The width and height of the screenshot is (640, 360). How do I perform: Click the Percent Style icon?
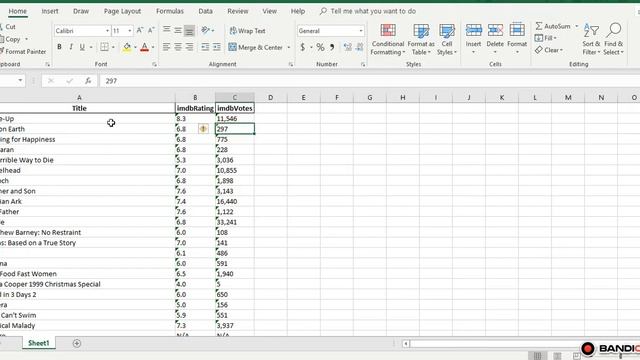(x=320, y=47)
